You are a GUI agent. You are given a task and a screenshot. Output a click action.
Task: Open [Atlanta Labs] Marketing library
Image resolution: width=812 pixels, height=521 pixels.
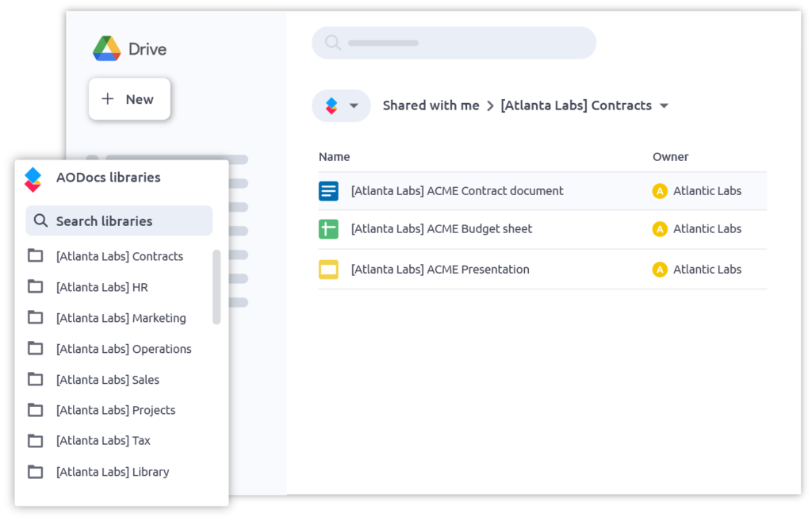[121, 318]
